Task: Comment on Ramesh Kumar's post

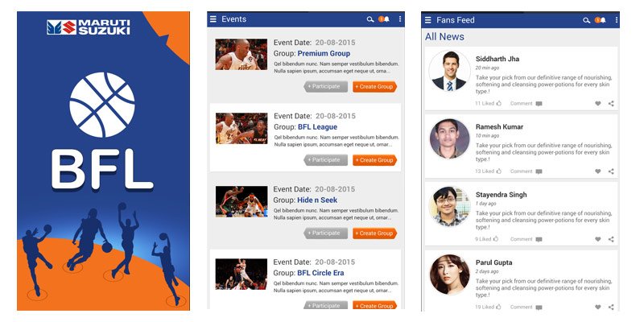Action: (526, 171)
